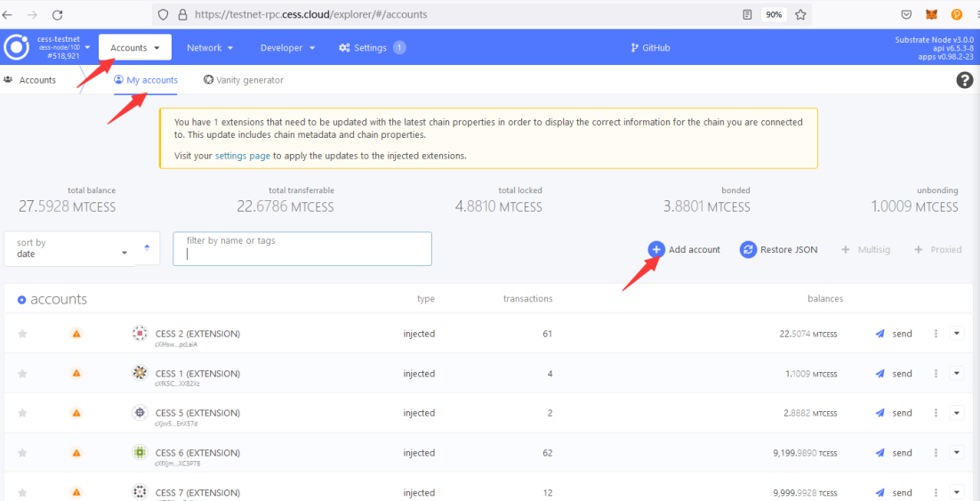Click the 22.5074 MTCESS balance value
The width and height of the screenshot is (980, 501).
click(x=808, y=334)
